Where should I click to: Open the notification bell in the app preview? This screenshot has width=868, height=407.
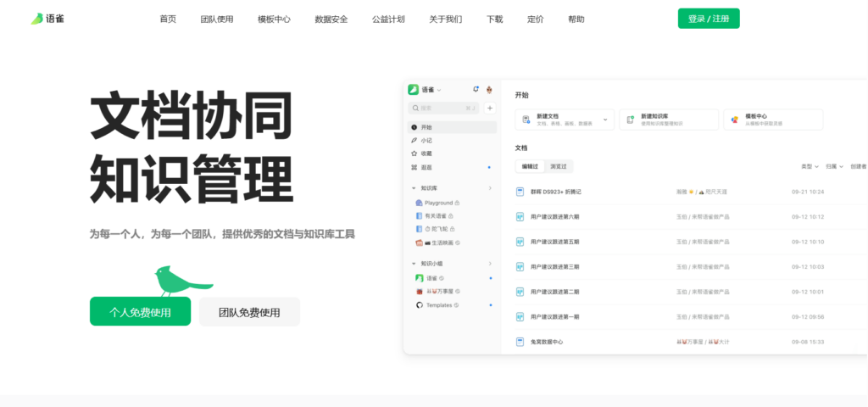tap(476, 89)
